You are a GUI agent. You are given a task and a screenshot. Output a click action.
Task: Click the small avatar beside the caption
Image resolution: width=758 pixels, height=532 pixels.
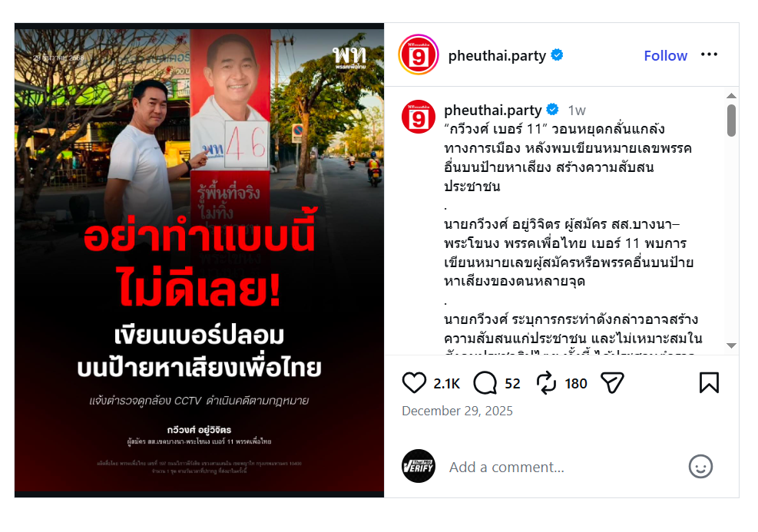point(418,117)
